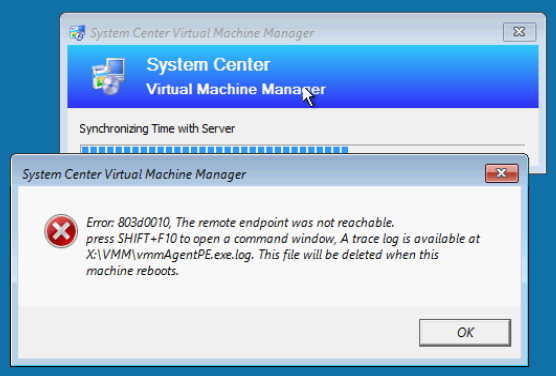Click the small VMM title bar icon

click(x=77, y=33)
